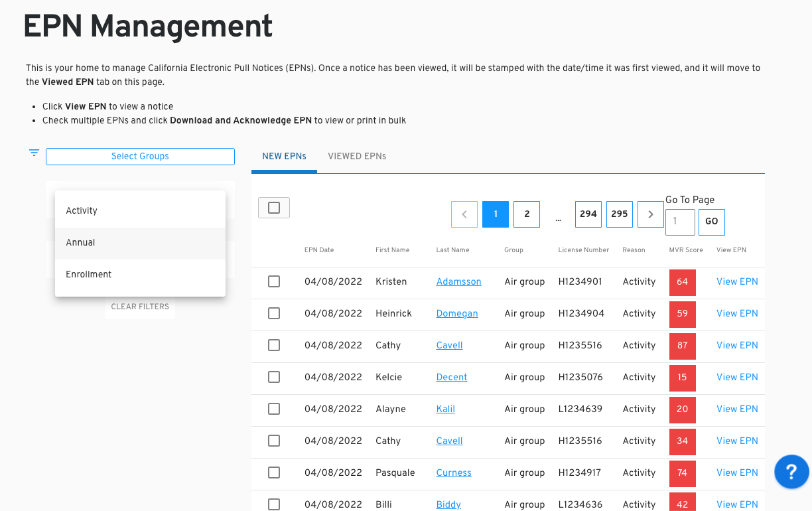Open Adamsson last name link
The height and width of the screenshot is (511, 812).
[x=459, y=281]
